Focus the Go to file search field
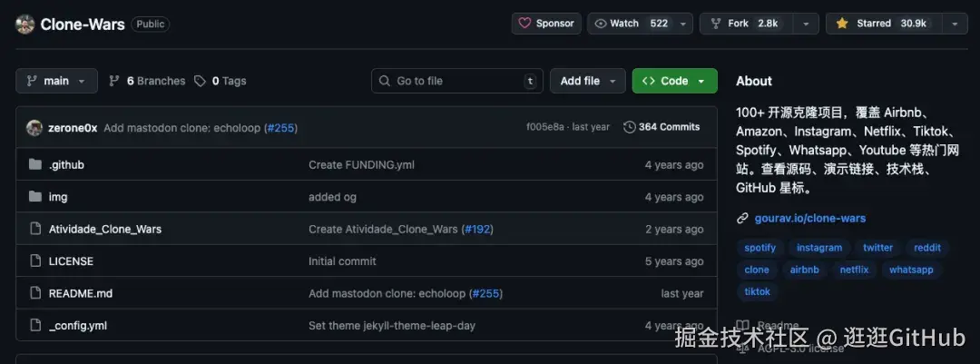The image size is (980, 364). (x=456, y=81)
